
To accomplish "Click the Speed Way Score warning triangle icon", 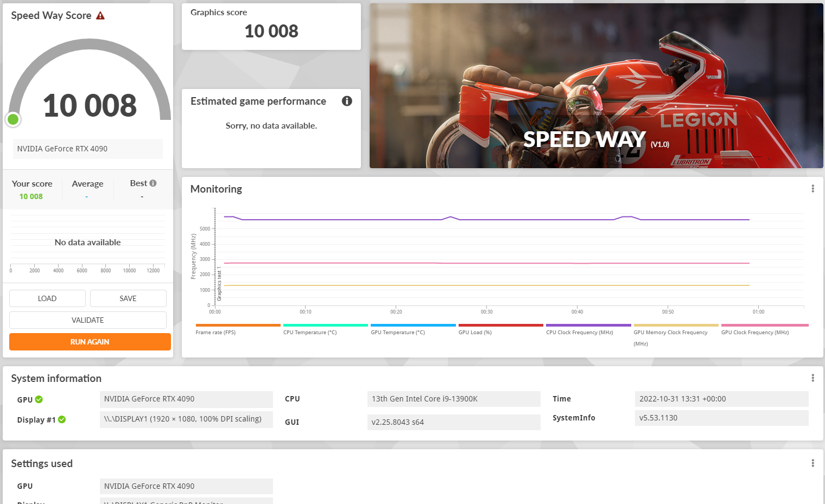I will point(100,16).
